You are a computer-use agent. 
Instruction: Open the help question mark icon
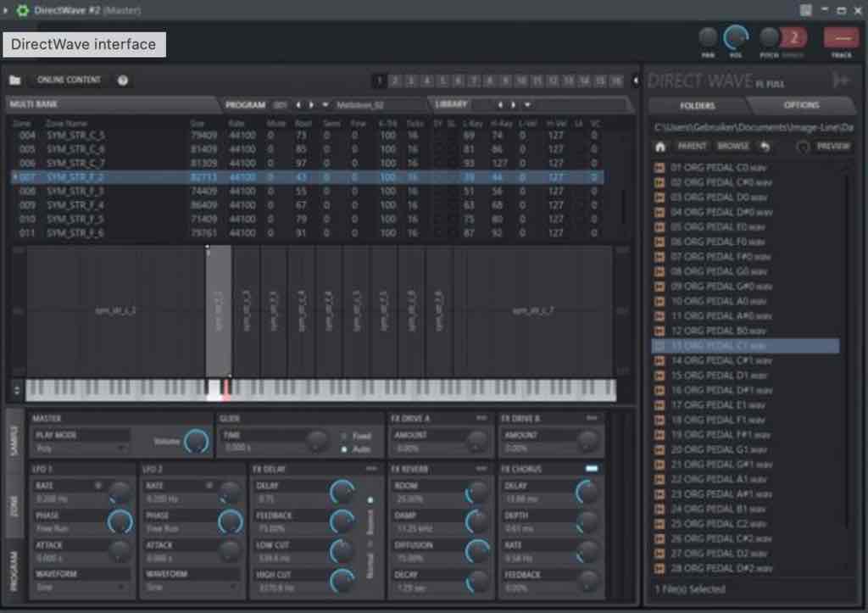click(123, 81)
